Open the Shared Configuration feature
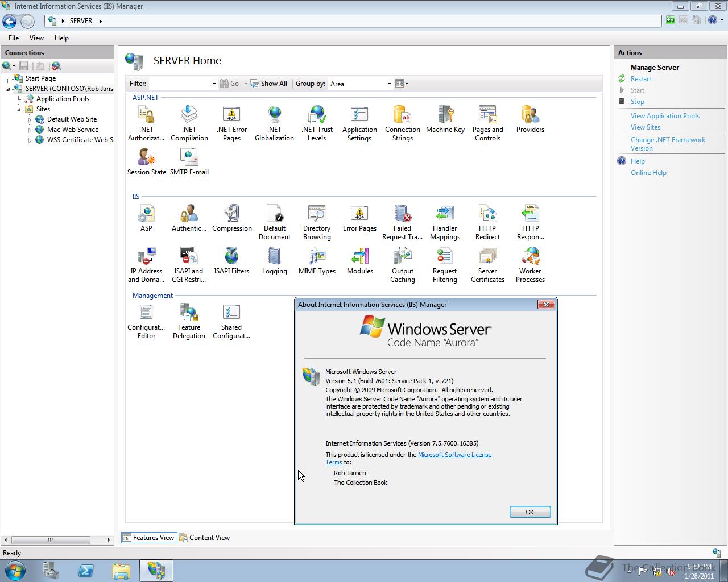728x582 pixels. tap(231, 321)
